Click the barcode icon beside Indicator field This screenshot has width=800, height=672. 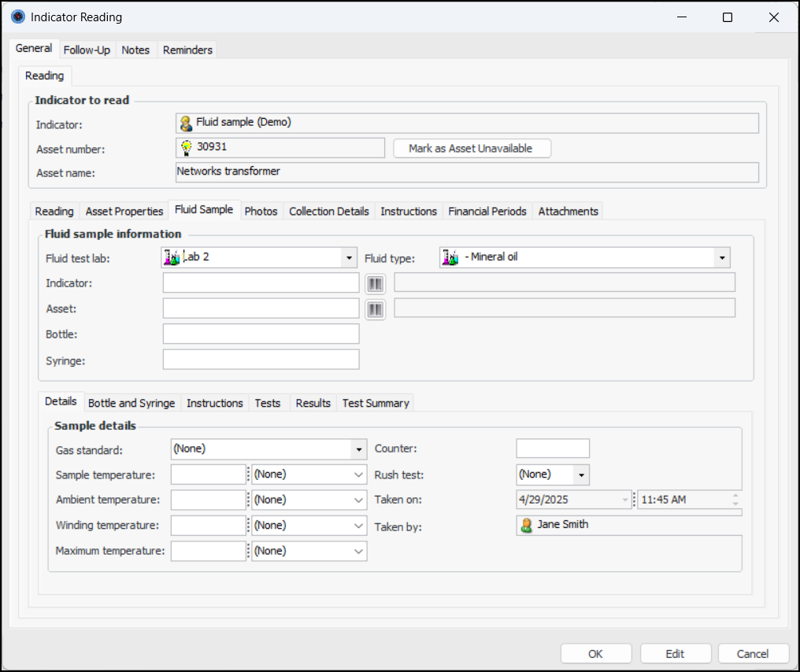point(376,283)
